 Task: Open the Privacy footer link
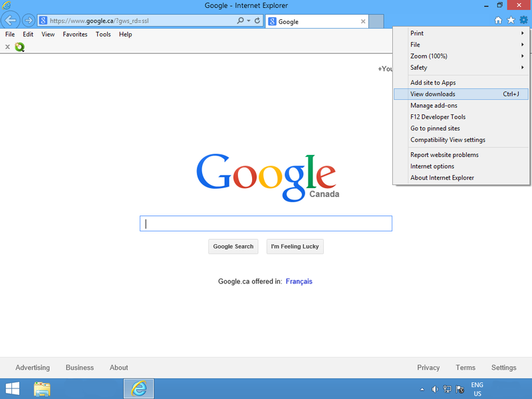tap(428, 368)
